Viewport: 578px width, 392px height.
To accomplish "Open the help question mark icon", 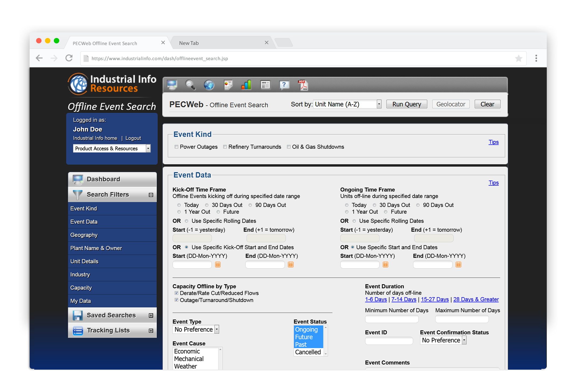I will point(284,85).
